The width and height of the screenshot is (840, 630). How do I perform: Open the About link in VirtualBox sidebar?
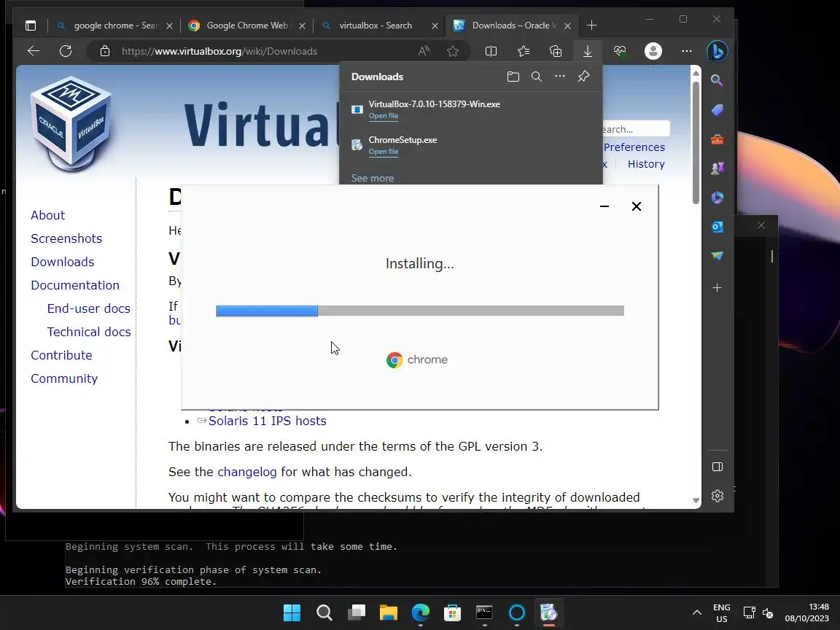tap(47, 215)
